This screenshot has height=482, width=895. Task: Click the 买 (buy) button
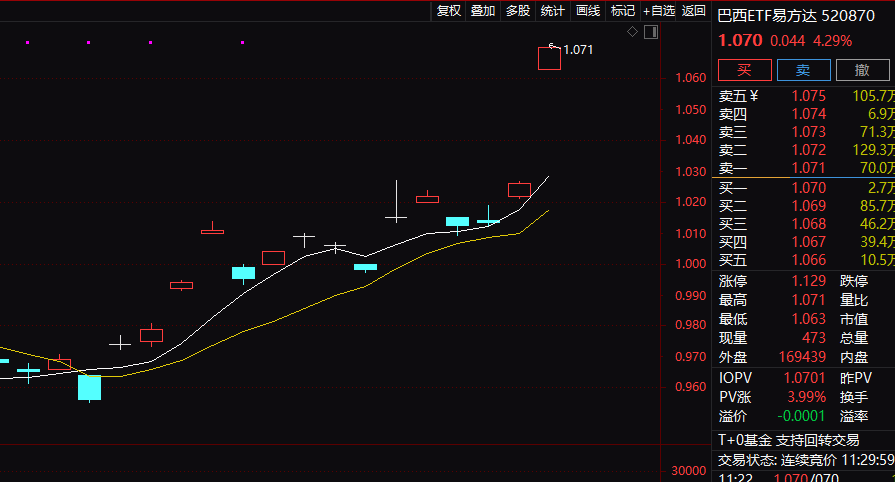744,69
